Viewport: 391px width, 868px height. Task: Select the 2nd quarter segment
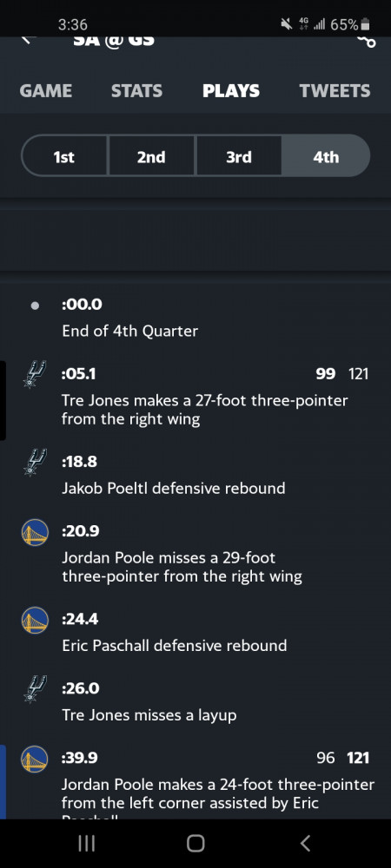(x=151, y=157)
